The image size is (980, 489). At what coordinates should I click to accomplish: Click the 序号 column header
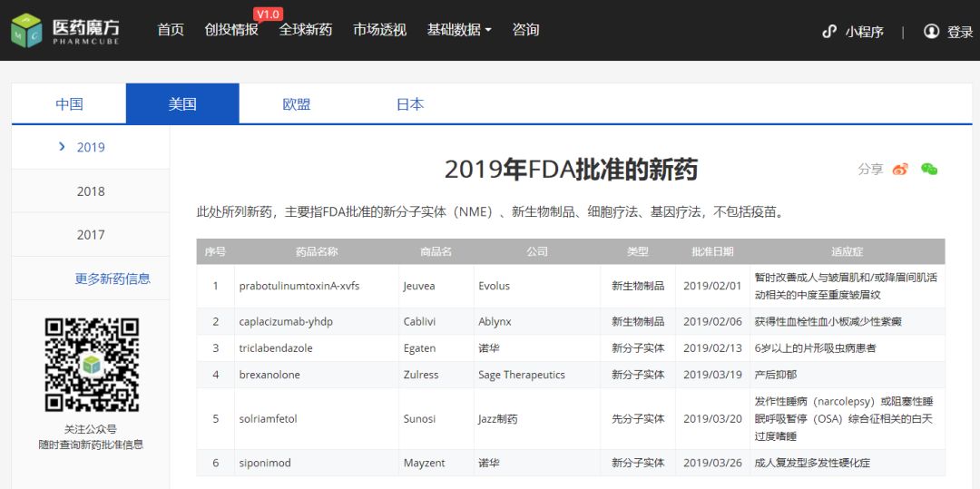(x=215, y=251)
